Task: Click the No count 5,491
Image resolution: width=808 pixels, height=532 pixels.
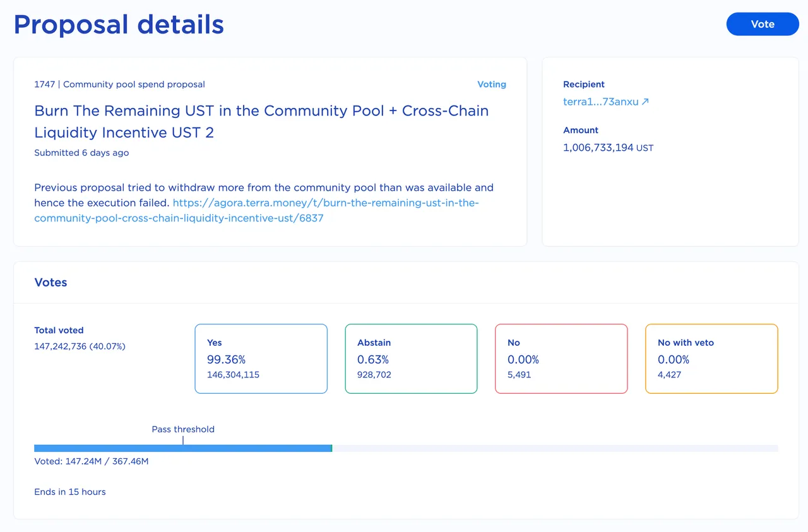Action: coord(519,374)
